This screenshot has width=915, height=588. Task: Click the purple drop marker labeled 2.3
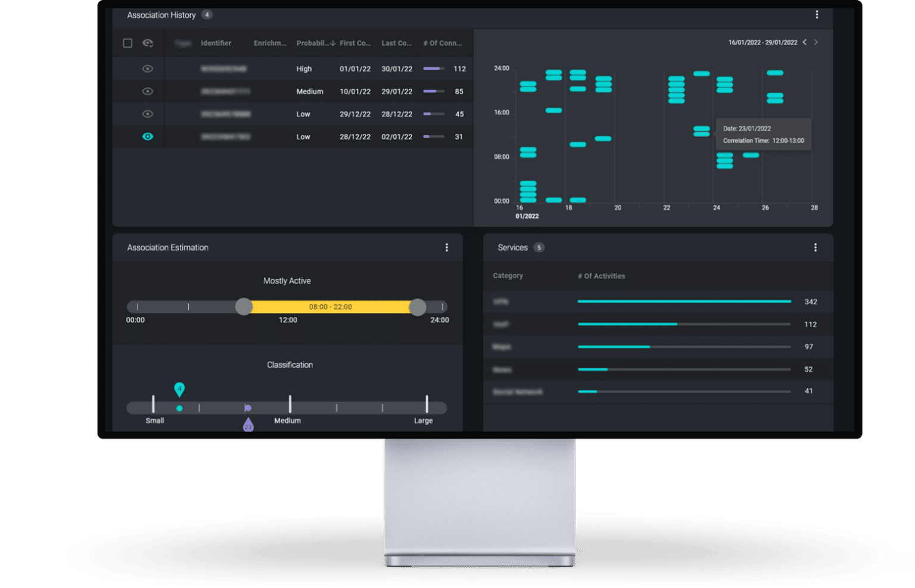point(248,425)
